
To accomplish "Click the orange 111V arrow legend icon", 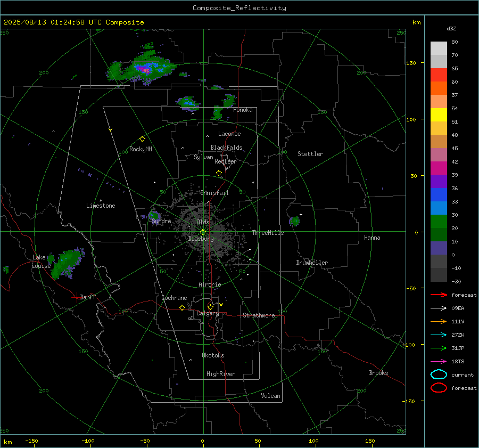I will pos(439,321).
